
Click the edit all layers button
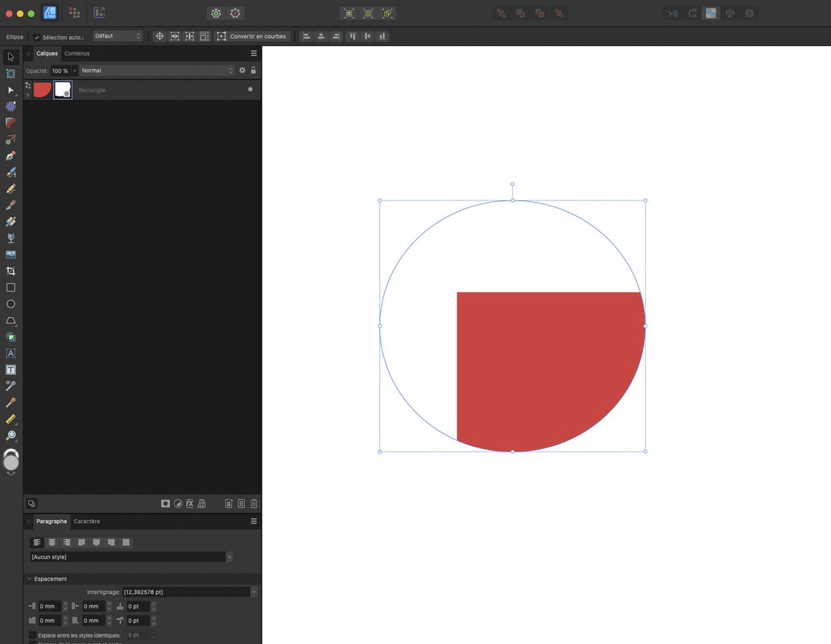tap(31, 504)
